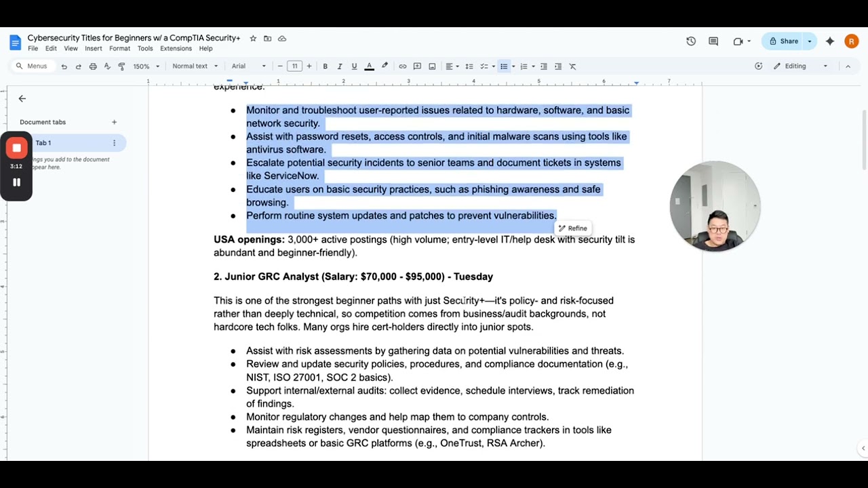Print the document using the printer icon
Image resolution: width=868 pixels, height=488 pixels.
pos(93,66)
